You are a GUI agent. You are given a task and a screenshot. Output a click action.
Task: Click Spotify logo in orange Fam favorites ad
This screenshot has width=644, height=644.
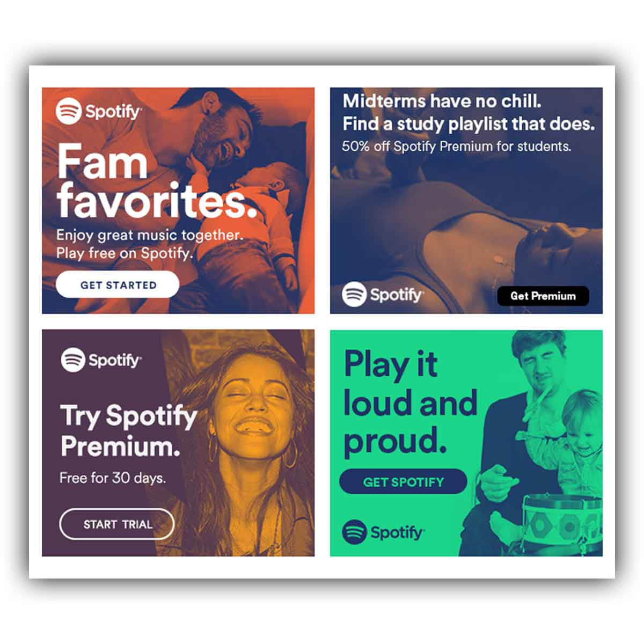[x=99, y=112]
